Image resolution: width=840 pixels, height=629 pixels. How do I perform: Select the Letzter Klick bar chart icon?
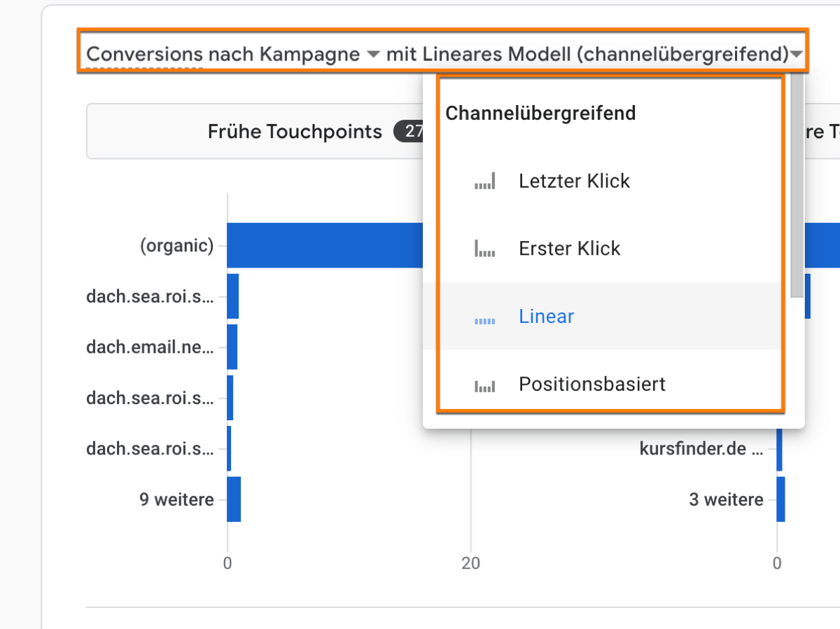[485, 181]
